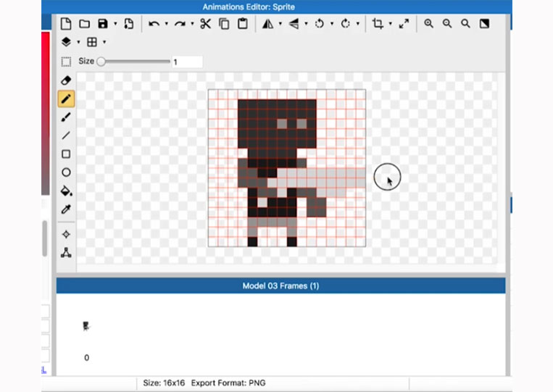Flip the sprite horizontally
Image resolution: width=553 pixels, height=392 pixels.
tap(267, 24)
